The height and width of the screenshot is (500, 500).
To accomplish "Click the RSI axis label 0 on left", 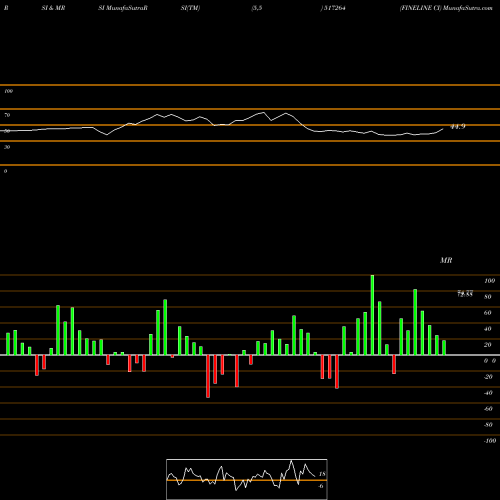I will tap(5, 171).
